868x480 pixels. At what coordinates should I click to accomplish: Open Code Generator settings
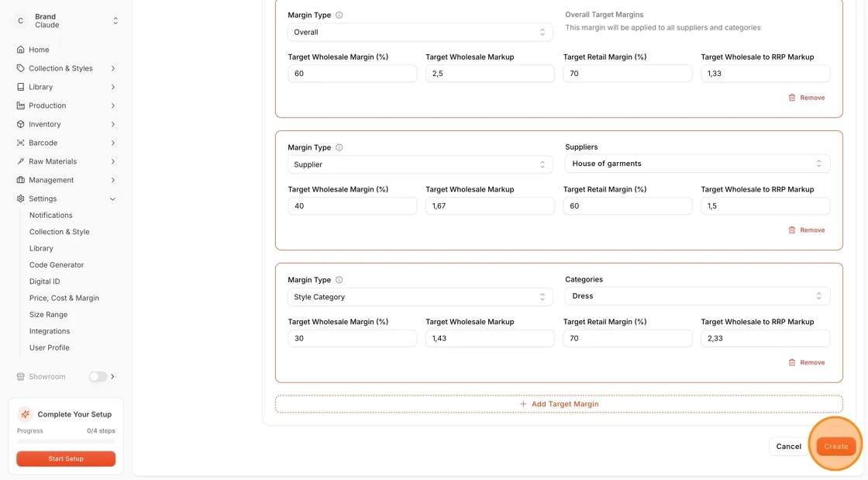57,264
